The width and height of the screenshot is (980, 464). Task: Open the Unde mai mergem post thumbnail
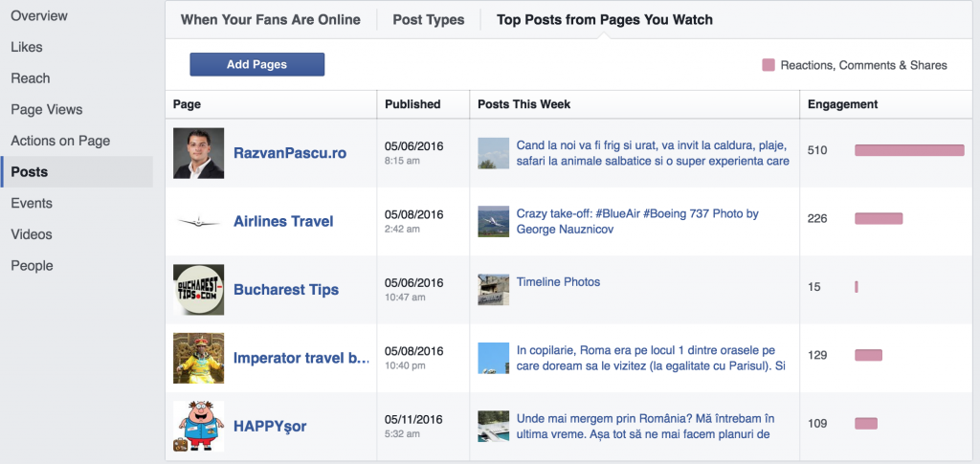pyautogui.click(x=493, y=426)
